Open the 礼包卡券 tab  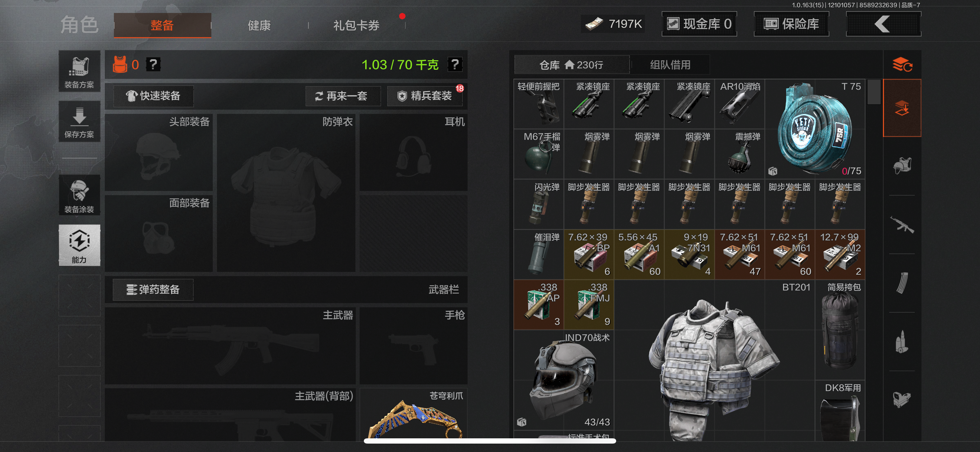coord(356,26)
